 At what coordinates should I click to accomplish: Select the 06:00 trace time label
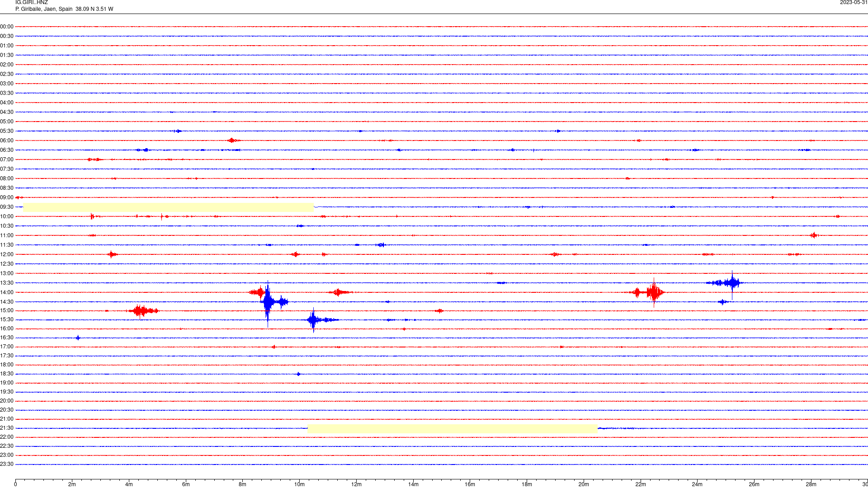tap(7, 141)
